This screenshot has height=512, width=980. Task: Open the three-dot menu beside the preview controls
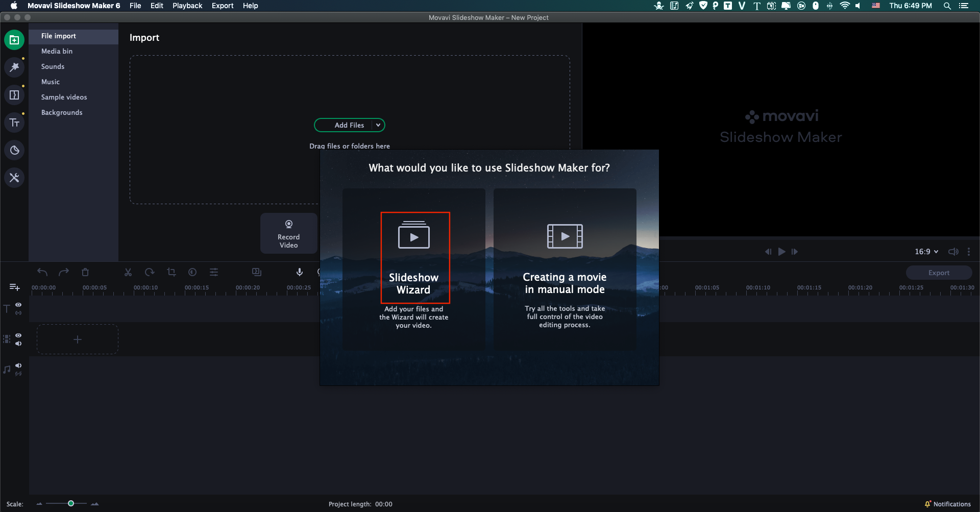point(969,251)
